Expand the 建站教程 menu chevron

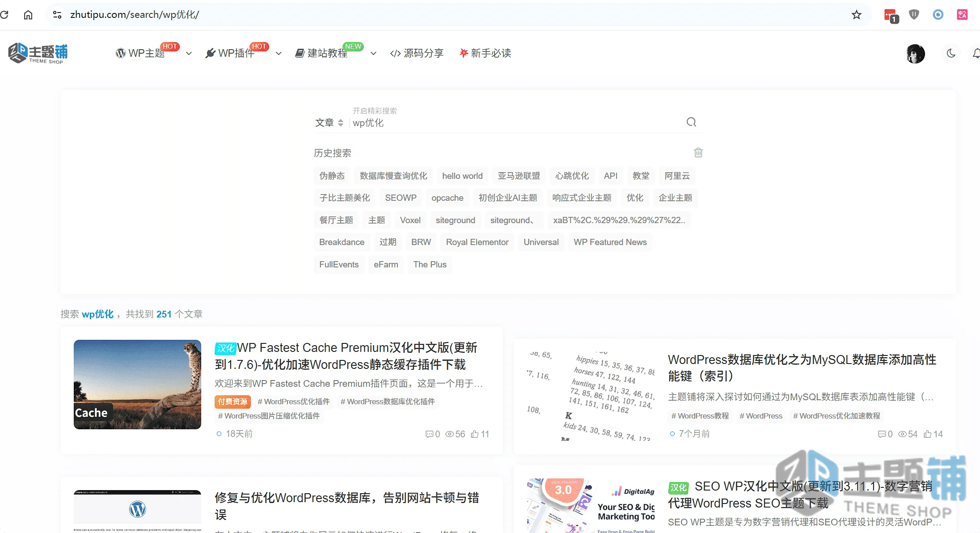pos(373,54)
